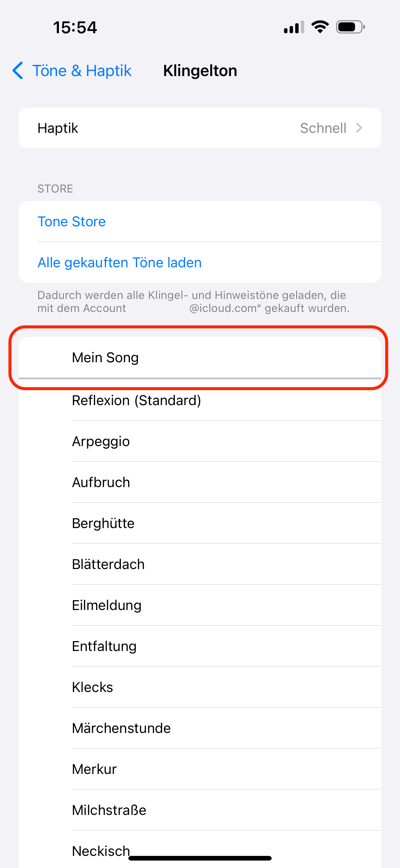Open Haptik options showing Schnell
Viewport: 400px width, 868px height.
323,128
